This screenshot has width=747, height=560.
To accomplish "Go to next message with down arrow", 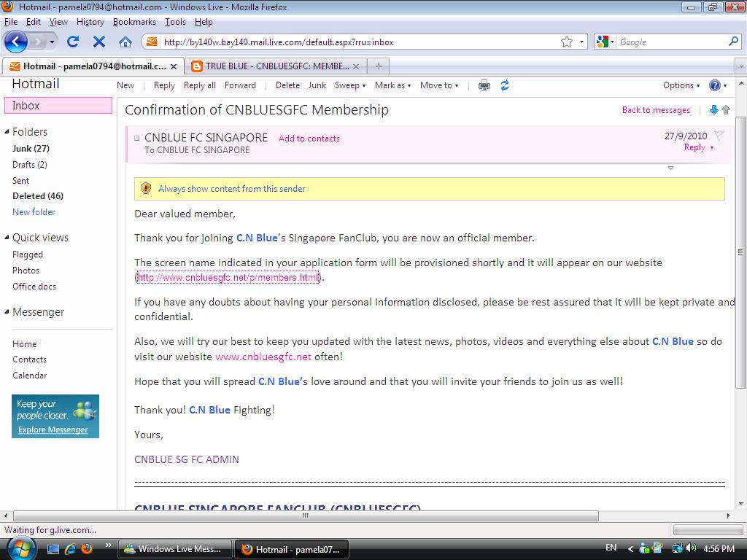I will 713,110.
